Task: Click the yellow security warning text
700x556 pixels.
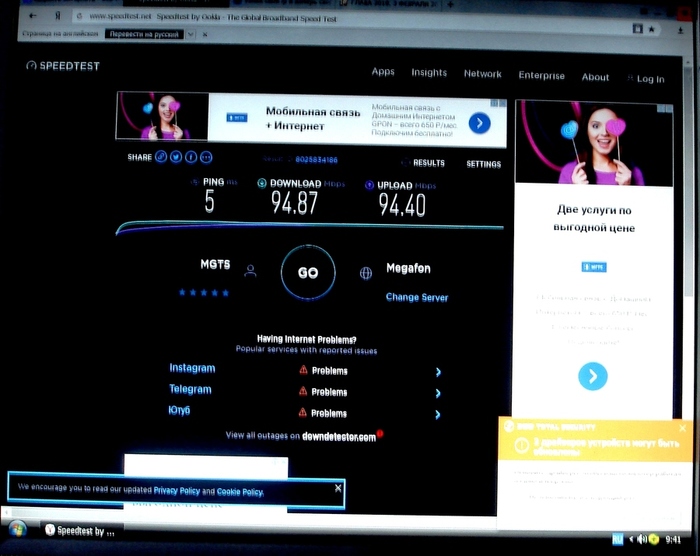Action: point(606,447)
